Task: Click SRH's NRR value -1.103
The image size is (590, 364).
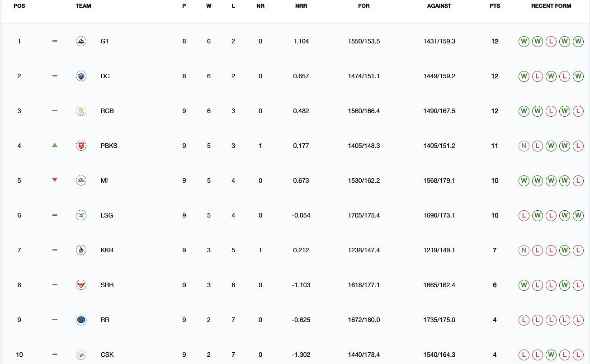Action: pyautogui.click(x=301, y=285)
